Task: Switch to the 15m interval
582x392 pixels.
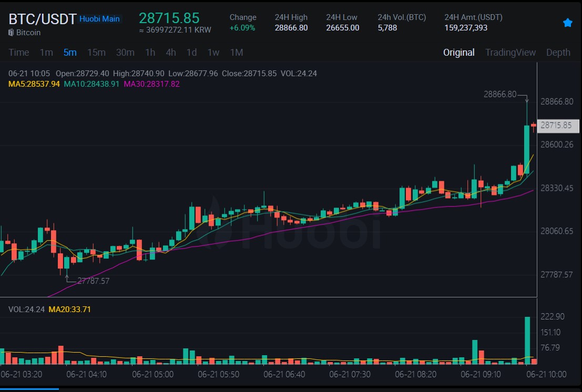Action: (96, 53)
